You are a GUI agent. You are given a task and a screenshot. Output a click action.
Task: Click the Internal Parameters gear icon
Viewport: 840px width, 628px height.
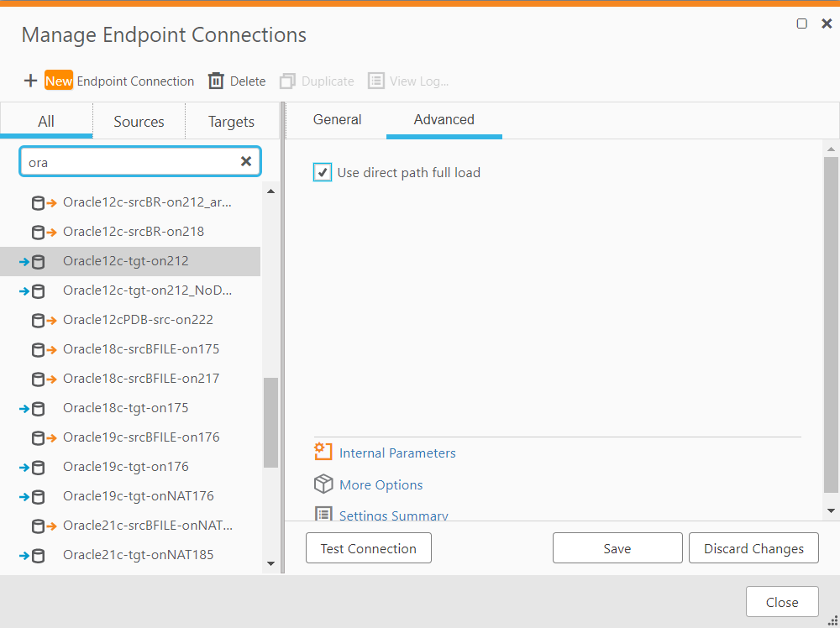[x=323, y=453]
